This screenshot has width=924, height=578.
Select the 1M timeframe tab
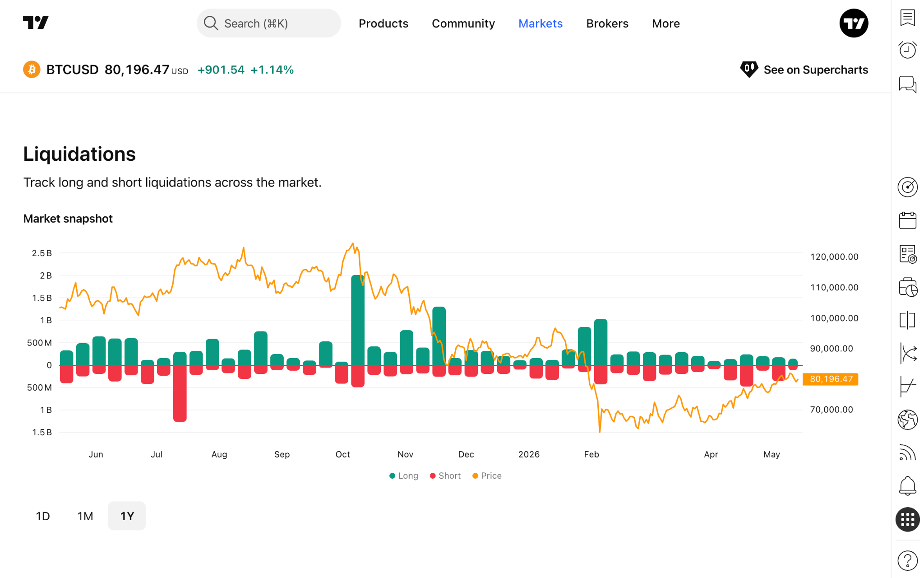(85, 516)
